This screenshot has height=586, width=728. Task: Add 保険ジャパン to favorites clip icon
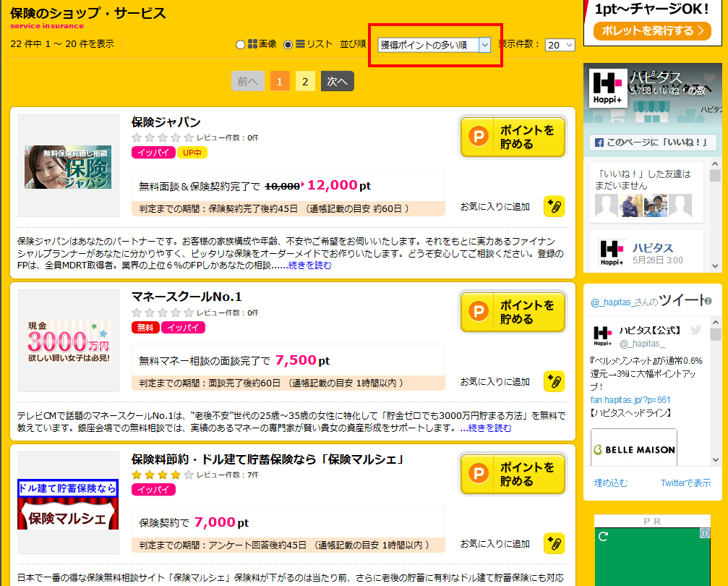click(554, 207)
